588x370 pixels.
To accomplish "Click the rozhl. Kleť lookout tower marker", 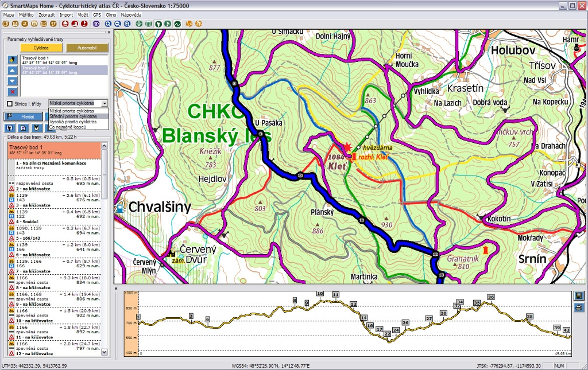I will pyautogui.click(x=353, y=157).
